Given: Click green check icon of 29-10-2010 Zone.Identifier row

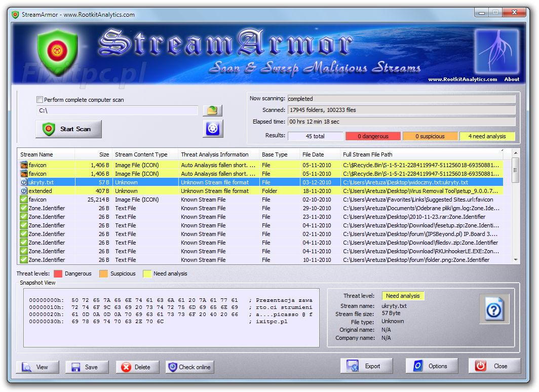Looking at the screenshot, I should click(x=24, y=208).
